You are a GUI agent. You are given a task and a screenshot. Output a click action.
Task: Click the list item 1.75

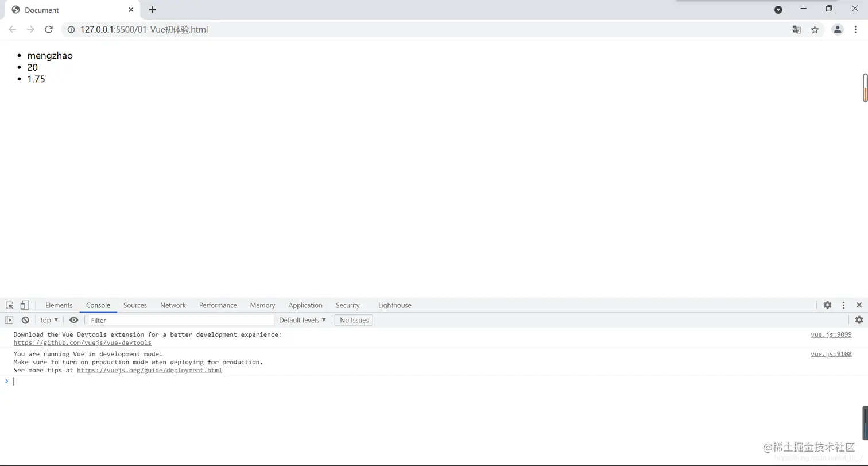tap(36, 79)
